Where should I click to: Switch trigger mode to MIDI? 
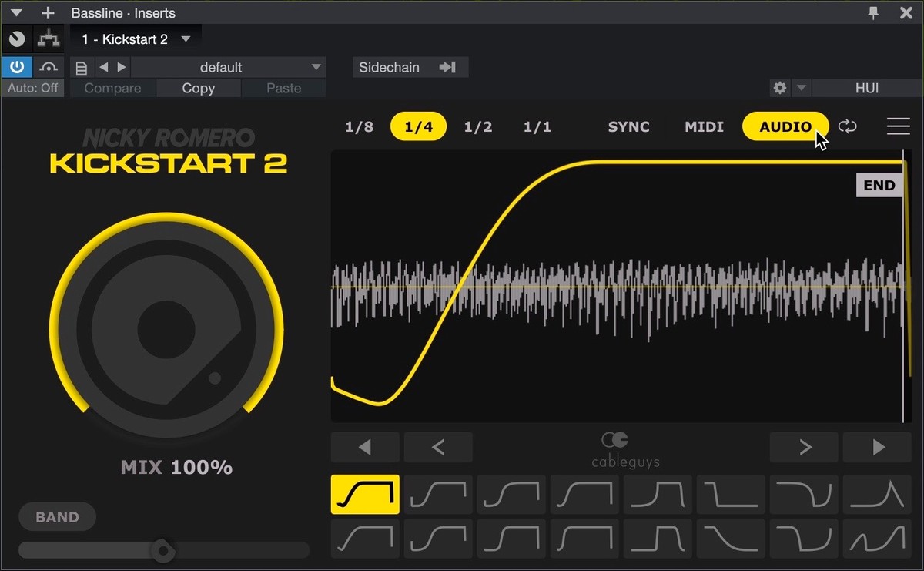(704, 127)
